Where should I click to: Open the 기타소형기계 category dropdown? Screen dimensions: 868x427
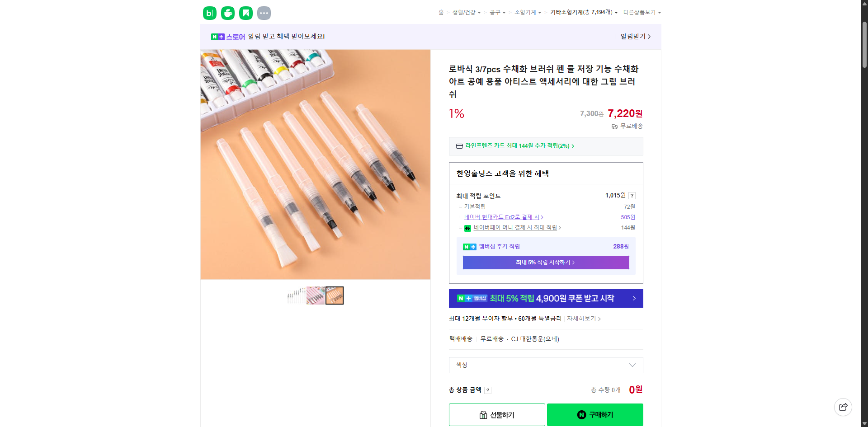[584, 12]
